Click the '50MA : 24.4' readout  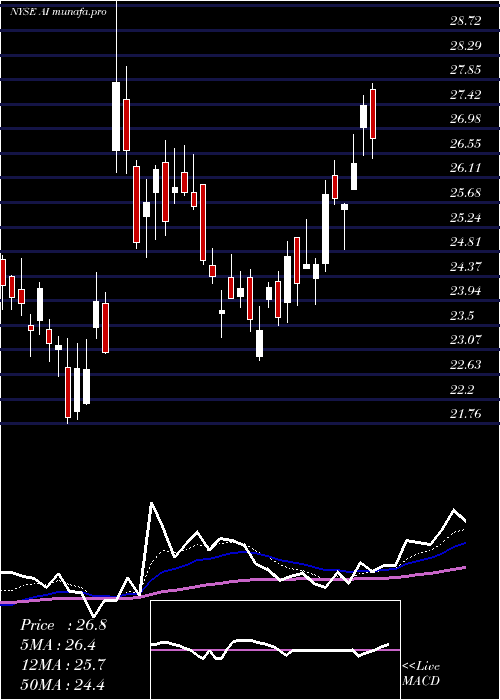(x=63, y=684)
